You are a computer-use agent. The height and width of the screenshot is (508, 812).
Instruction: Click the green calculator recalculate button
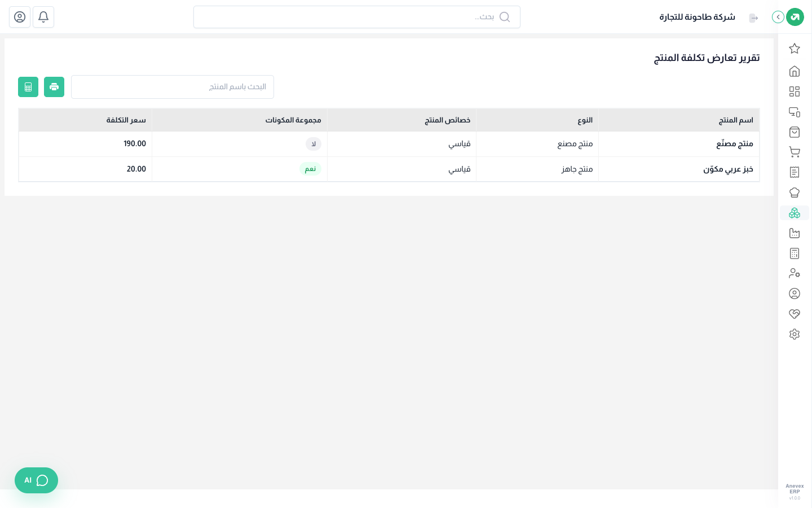click(28, 87)
